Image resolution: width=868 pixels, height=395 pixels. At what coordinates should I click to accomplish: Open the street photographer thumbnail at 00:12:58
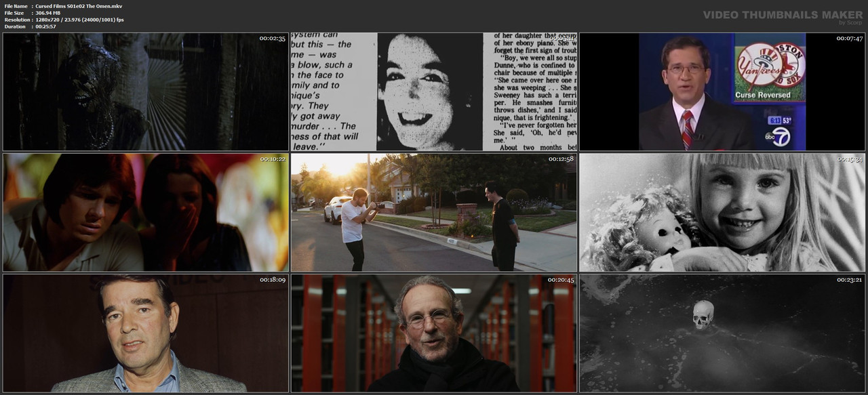pyautogui.click(x=434, y=212)
